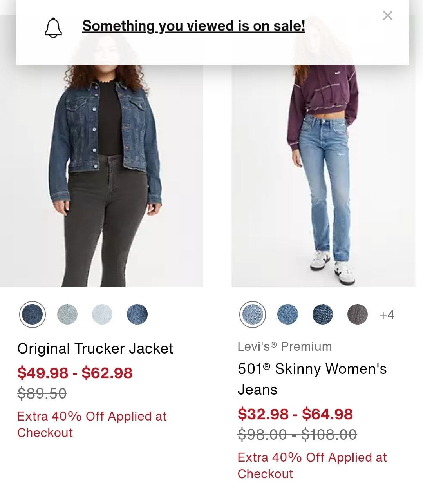
Task: Pick the pale white-blue jacket swatch
Action: 102,314
